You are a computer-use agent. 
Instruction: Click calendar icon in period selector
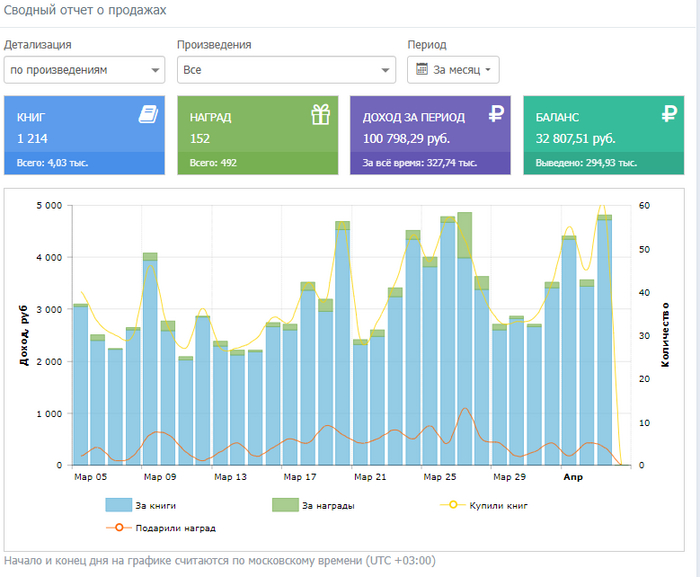(x=422, y=70)
